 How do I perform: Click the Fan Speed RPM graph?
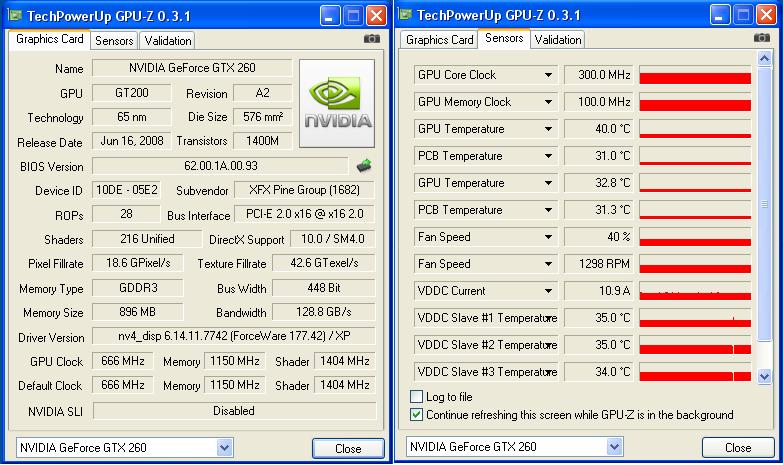coord(695,264)
